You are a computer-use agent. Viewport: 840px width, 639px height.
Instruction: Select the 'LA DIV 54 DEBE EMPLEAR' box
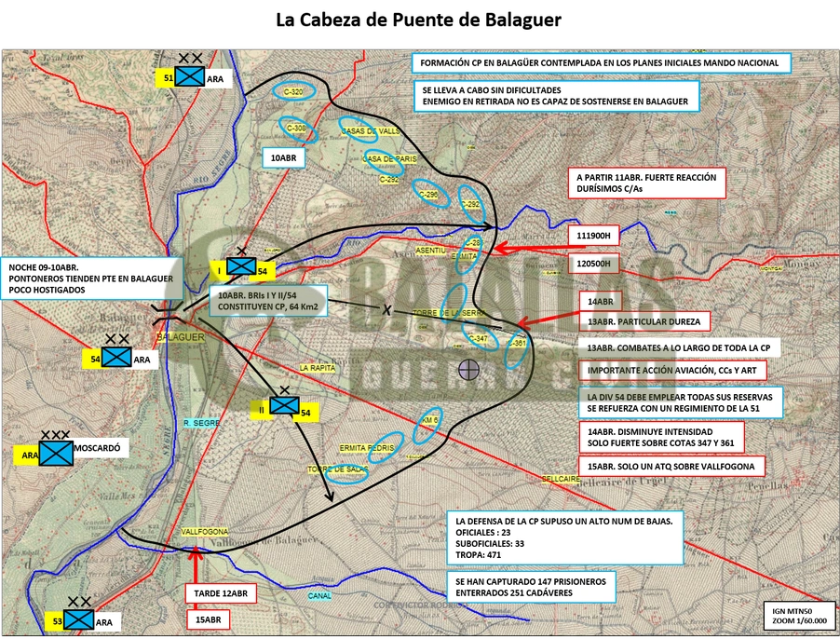click(x=681, y=402)
